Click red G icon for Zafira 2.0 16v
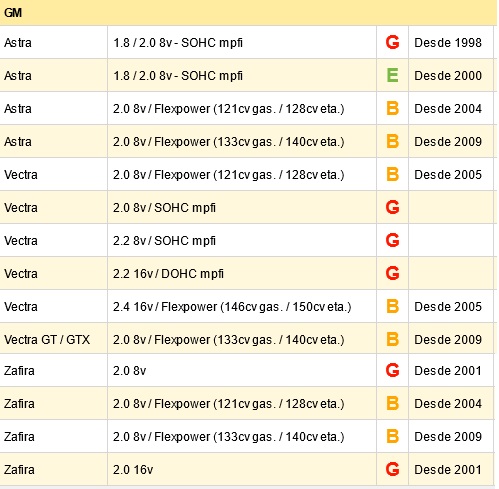The image size is (499, 489). pyautogui.click(x=392, y=469)
